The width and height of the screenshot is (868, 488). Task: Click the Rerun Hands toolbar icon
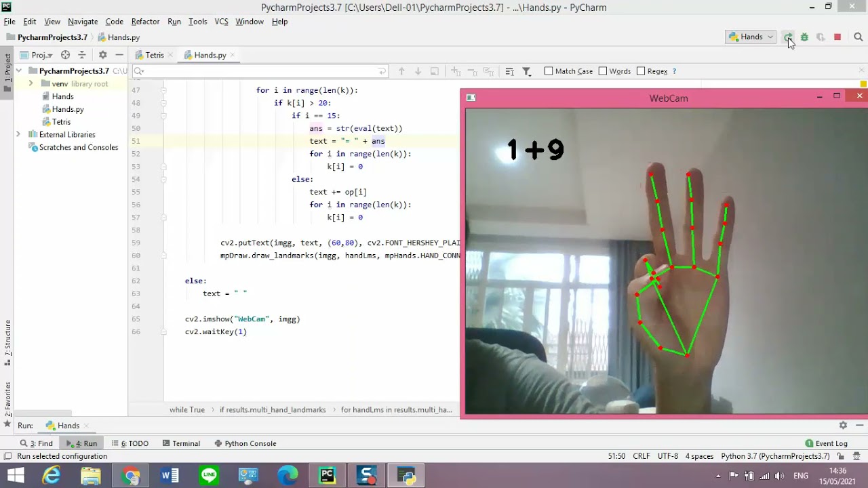click(787, 37)
